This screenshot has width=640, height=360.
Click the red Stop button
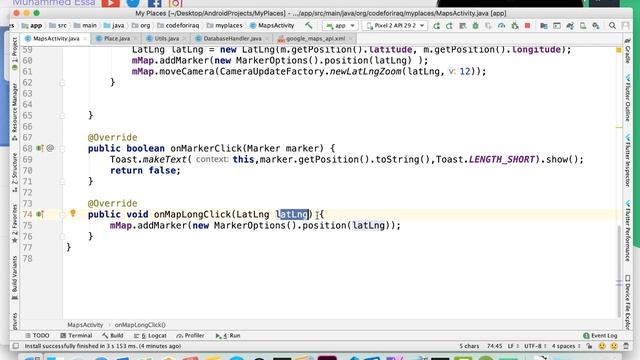[527, 26]
